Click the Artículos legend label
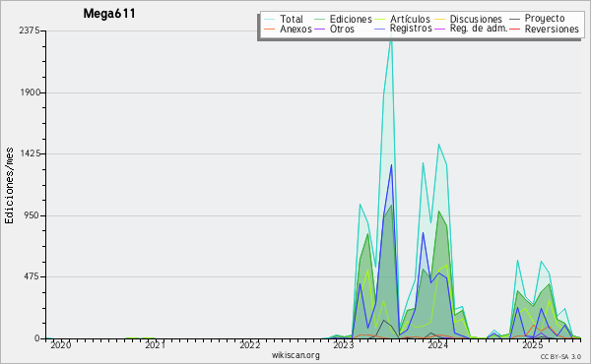Image resolution: width=591 pixels, height=364 pixels. tap(410, 19)
